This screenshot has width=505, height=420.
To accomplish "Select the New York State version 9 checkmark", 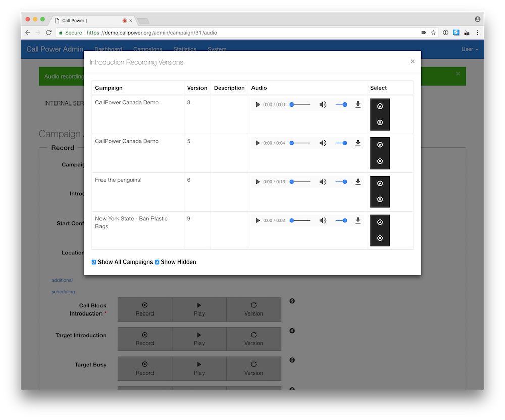I will pyautogui.click(x=380, y=222).
